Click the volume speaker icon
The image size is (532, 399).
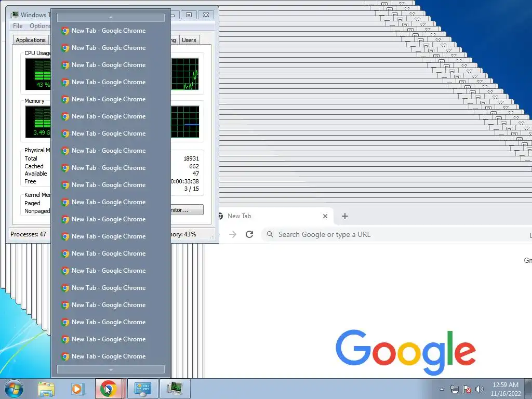click(x=480, y=389)
